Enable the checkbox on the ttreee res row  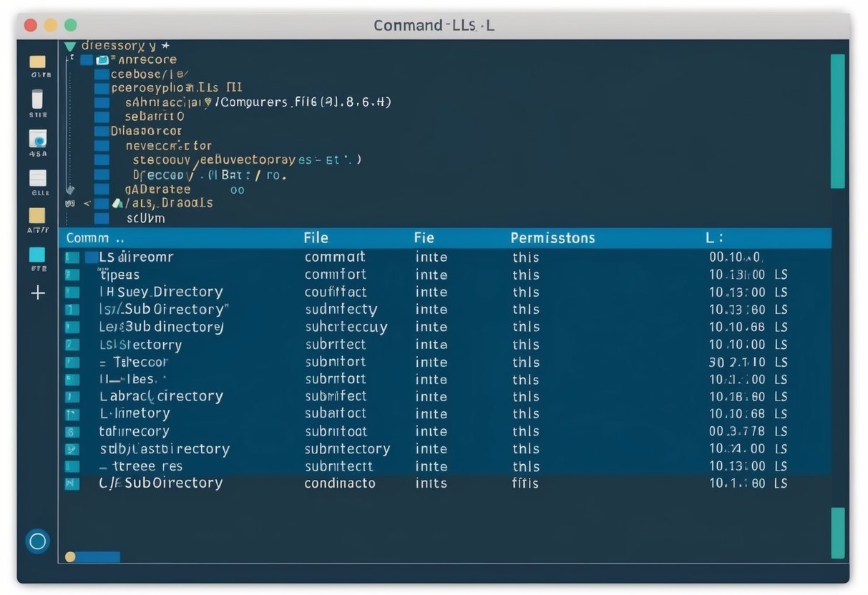[72, 466]
